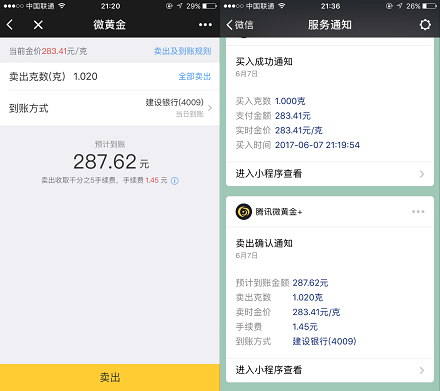The width and height of the screenshot is (440, 391).
Task: Open 进入小程序查看 under 买入成功通知
Action: pyautogui.click(x=330, y=174)
